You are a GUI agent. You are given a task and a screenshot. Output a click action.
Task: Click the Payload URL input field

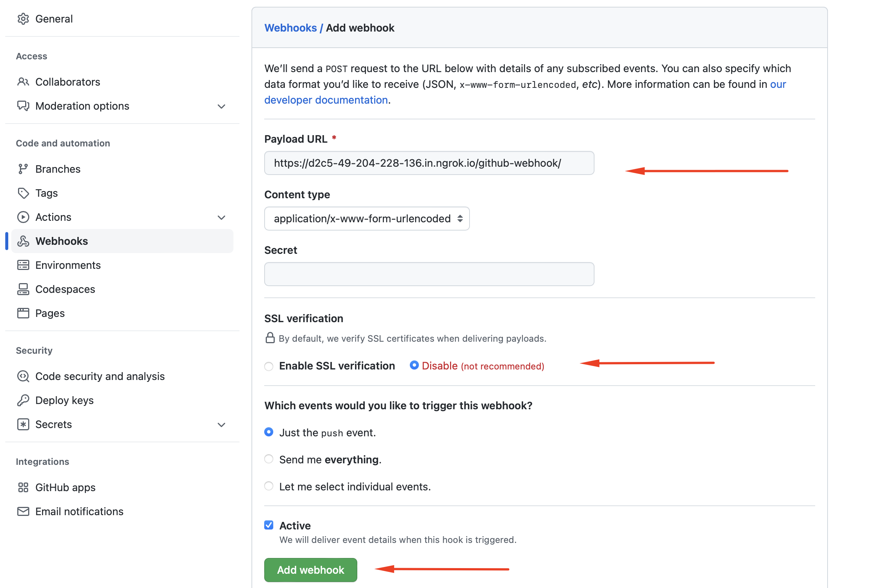coord(429,163)
